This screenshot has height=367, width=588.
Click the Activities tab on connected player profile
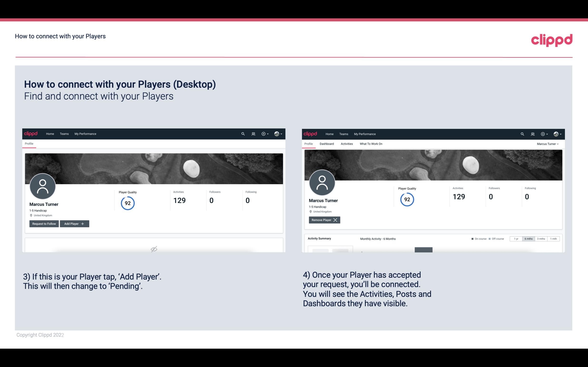[x=347, y=144]
